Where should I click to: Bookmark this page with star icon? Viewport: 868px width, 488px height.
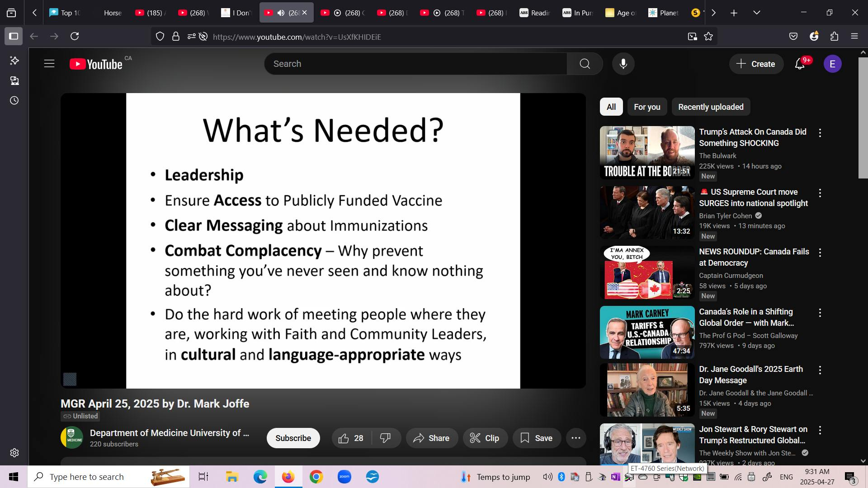pyautogui.click(x=708, y=37)
